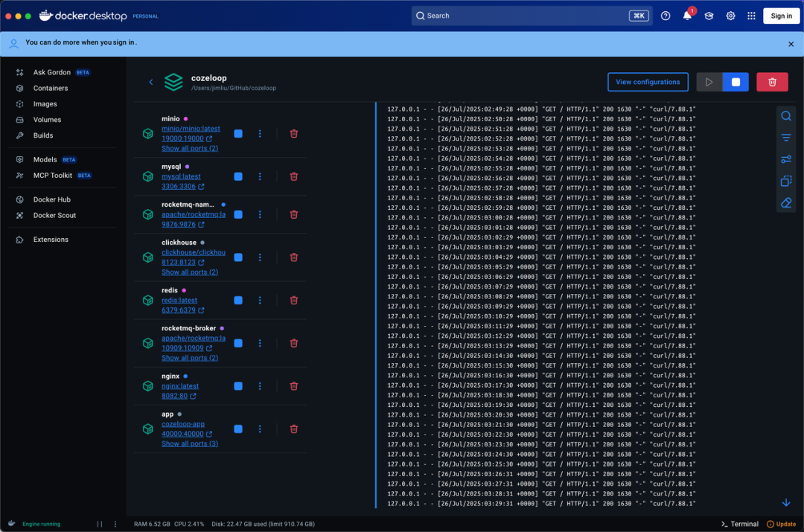
Task: Open the Terminal from status bar
Action: (740, 524)
